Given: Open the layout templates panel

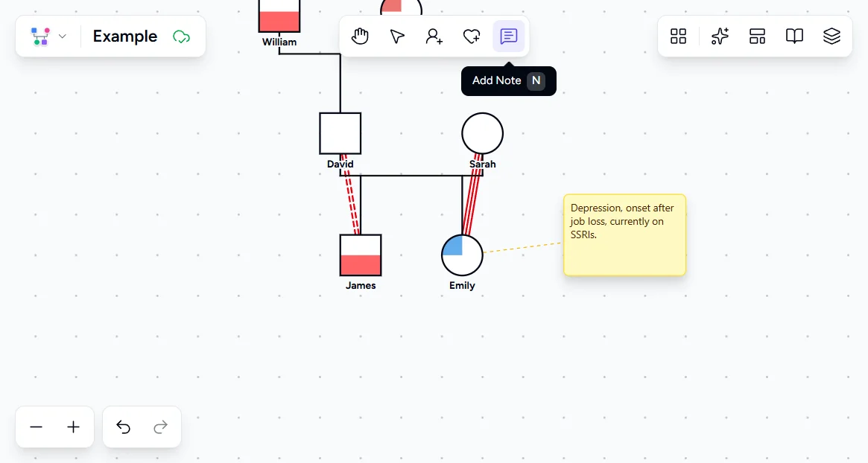Looking at the screenshot, I should pos(757,36).
